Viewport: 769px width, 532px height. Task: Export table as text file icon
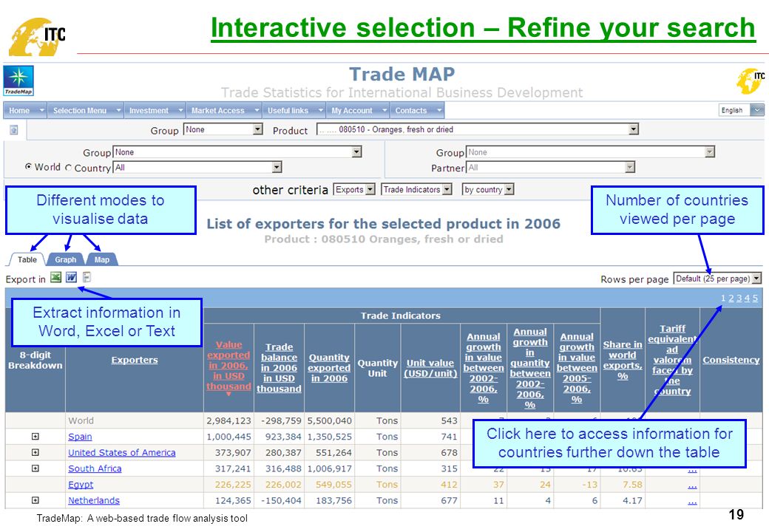[x=87, y=277]
